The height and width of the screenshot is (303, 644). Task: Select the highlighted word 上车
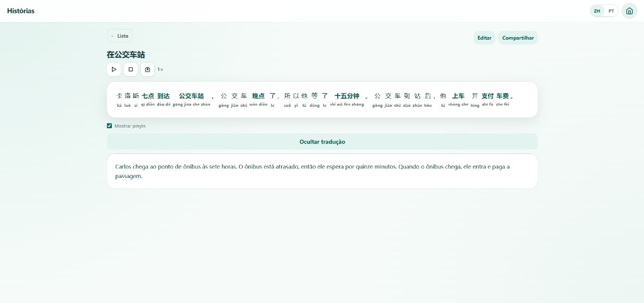click(458, 96)
